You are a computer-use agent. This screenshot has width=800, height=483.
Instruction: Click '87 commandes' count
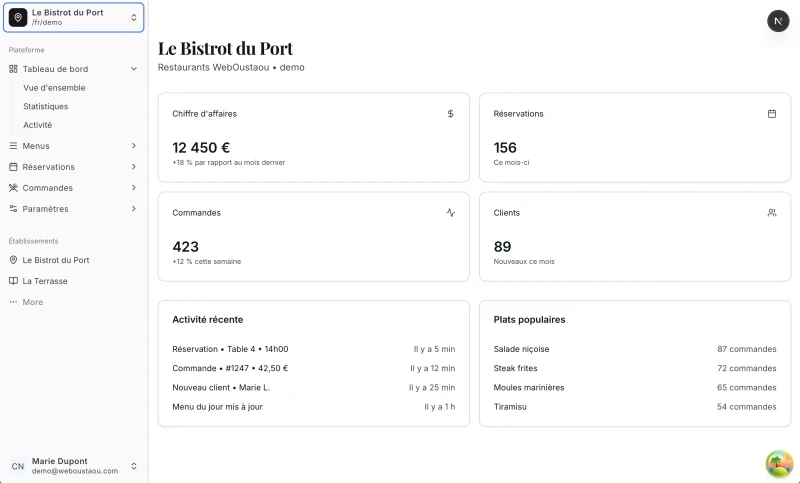coord(746,349)
